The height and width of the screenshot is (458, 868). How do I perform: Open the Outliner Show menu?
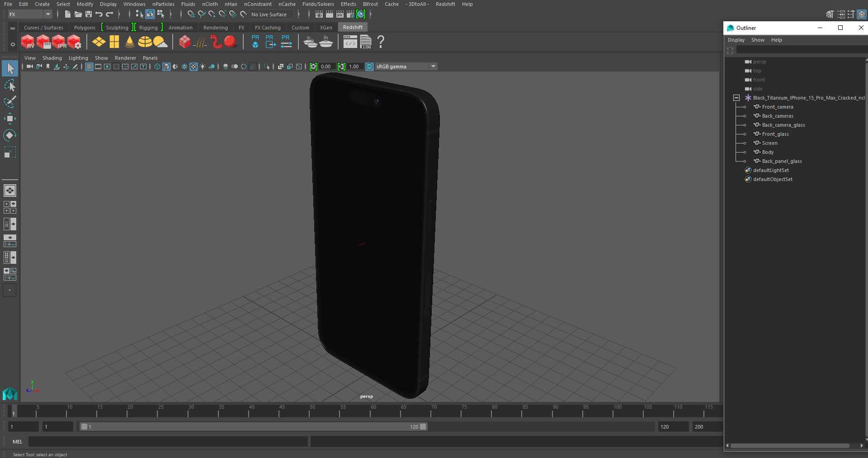click(758, 40)
